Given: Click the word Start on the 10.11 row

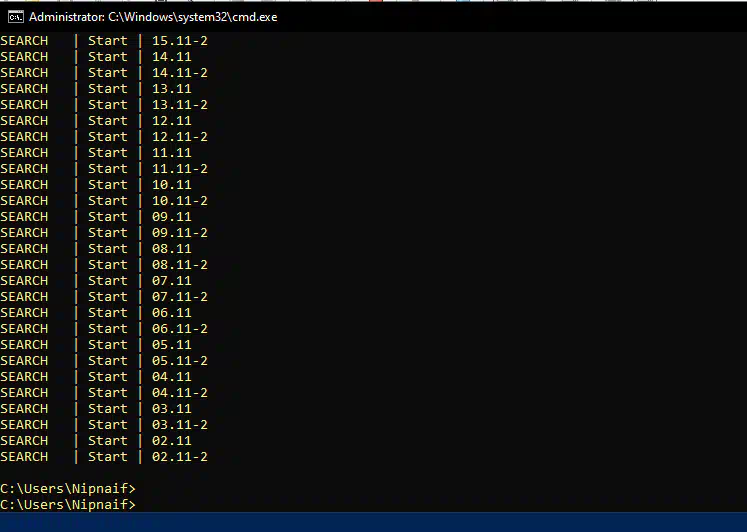Looking at the screenshot, I should [x=108, y=185].
